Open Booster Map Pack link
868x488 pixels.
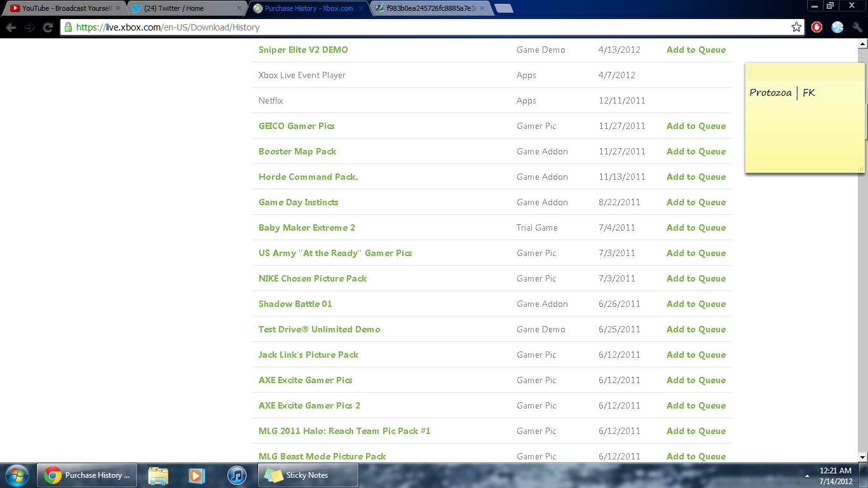tap(297, 151)
